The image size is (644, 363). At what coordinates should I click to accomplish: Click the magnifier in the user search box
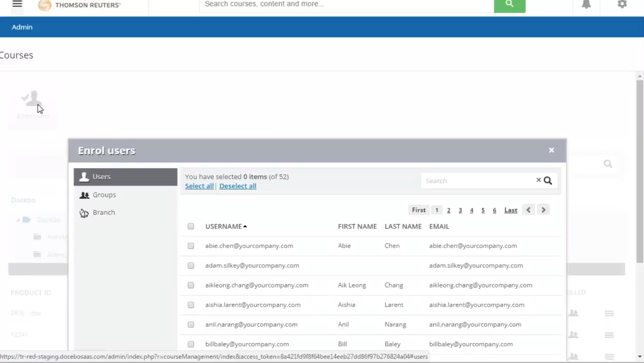pos(548,181)
